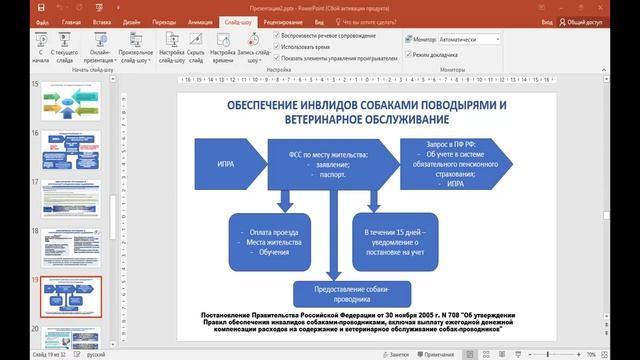Open Настройка слайд-шоу settings

pyautogui.click(x=172, y=48)
